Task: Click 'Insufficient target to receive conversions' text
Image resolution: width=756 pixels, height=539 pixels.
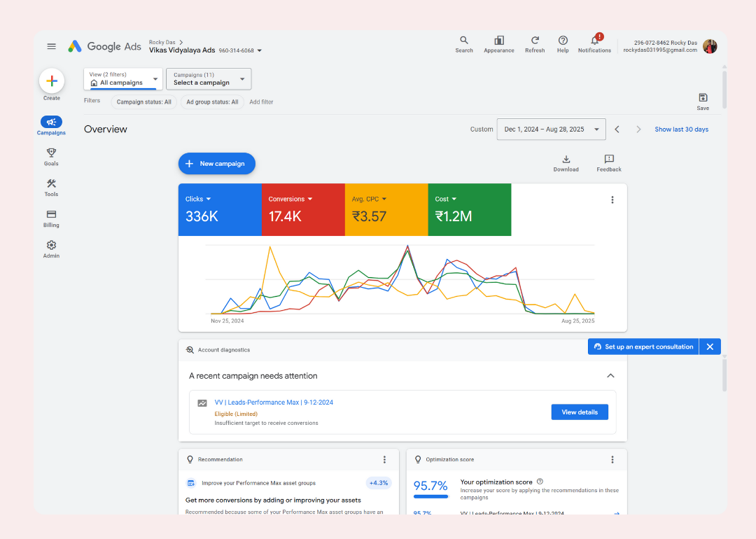Action: pyautogui.click(x=266, y=423)
